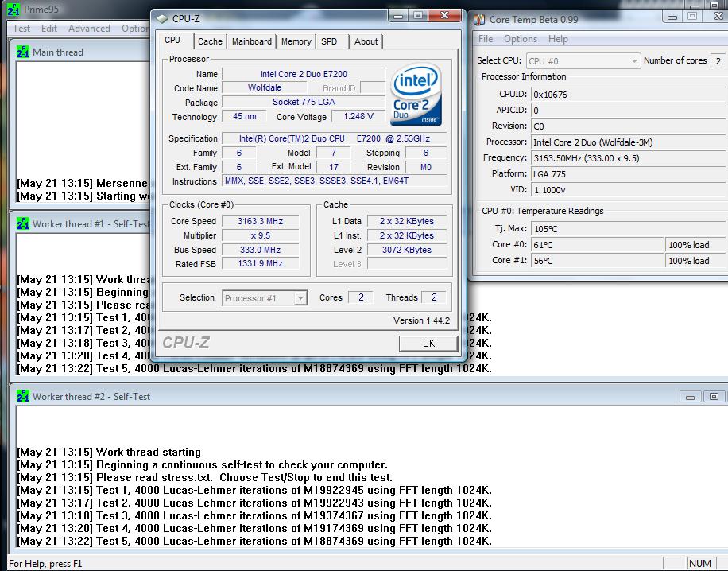Click the CPUID field 0x10676 in Core Temp
The width and height of the screenshot is (728, 571).
(629, 95)
